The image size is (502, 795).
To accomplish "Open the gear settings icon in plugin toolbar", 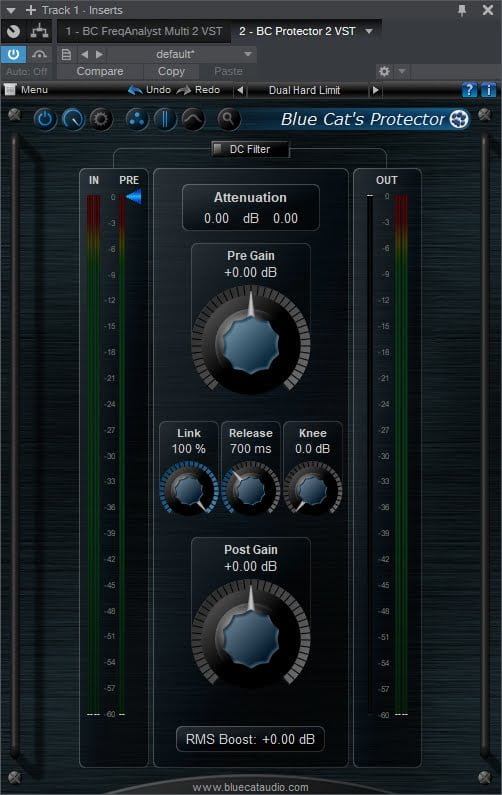I will tap(101, 120).
